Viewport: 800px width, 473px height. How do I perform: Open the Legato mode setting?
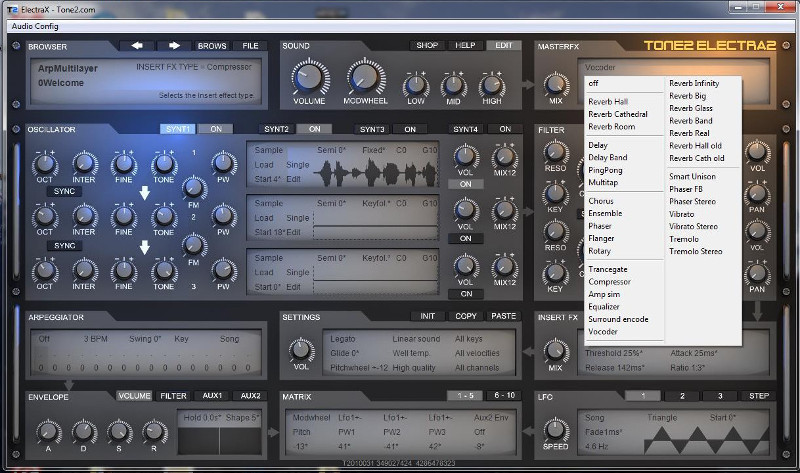point(342,339)
